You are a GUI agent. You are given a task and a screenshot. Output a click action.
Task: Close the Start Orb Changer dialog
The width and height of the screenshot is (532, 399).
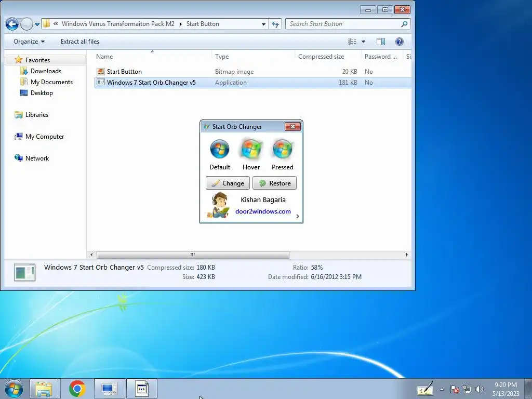pos(292,127)
